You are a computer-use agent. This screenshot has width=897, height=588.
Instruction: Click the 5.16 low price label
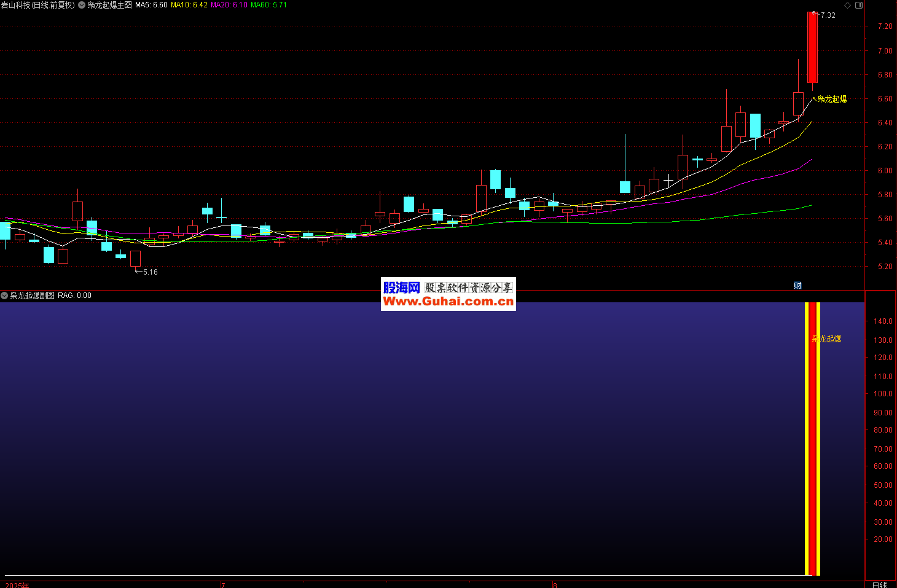pos(151,272)
